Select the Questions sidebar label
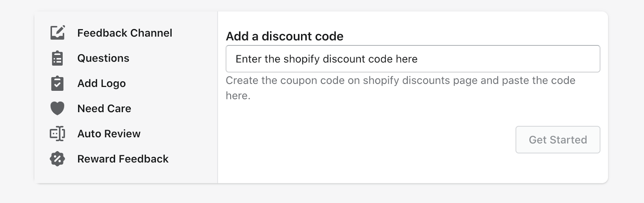Screen dimensions: 644x203 click(x=103, y=58)
